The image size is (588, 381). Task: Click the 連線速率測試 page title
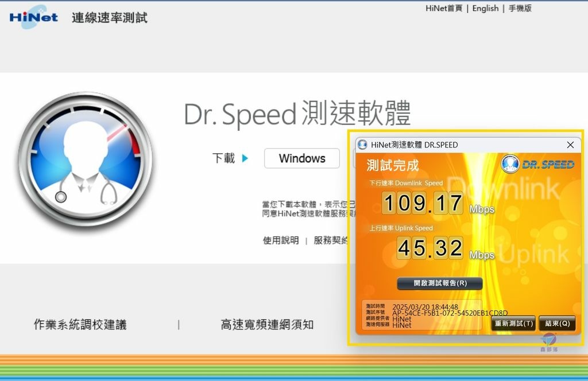tap(110, 18)
